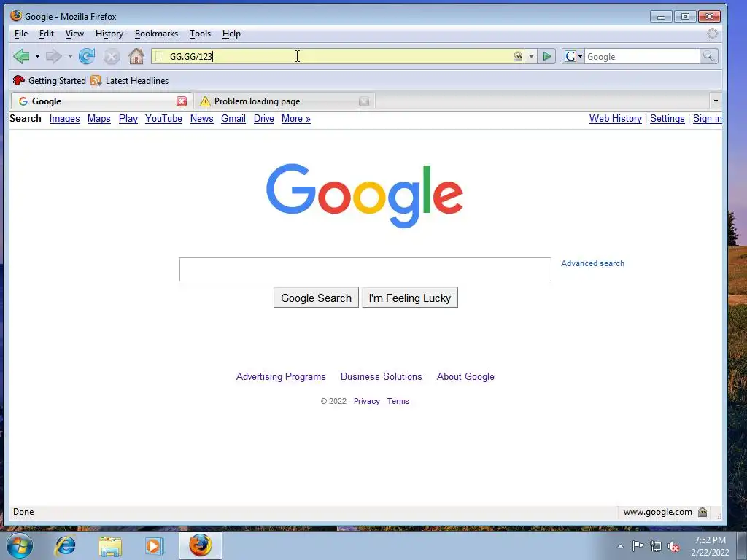Click the green Back arrow button

point(21,56)
